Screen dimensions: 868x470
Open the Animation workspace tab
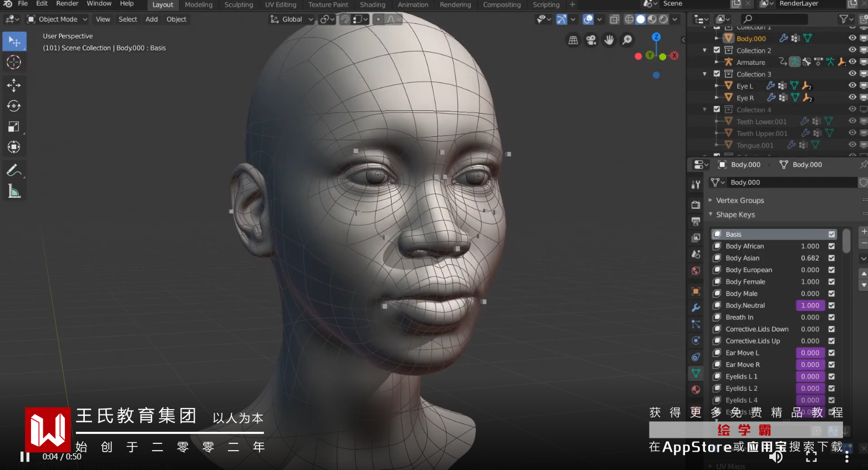pyautogui.click(x=413, y=4)
